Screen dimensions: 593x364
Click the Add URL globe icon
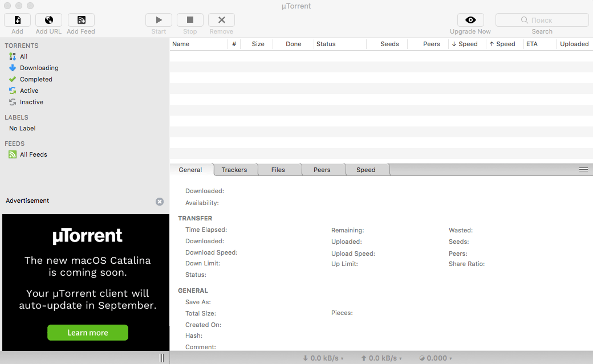[x=49, y=20]
